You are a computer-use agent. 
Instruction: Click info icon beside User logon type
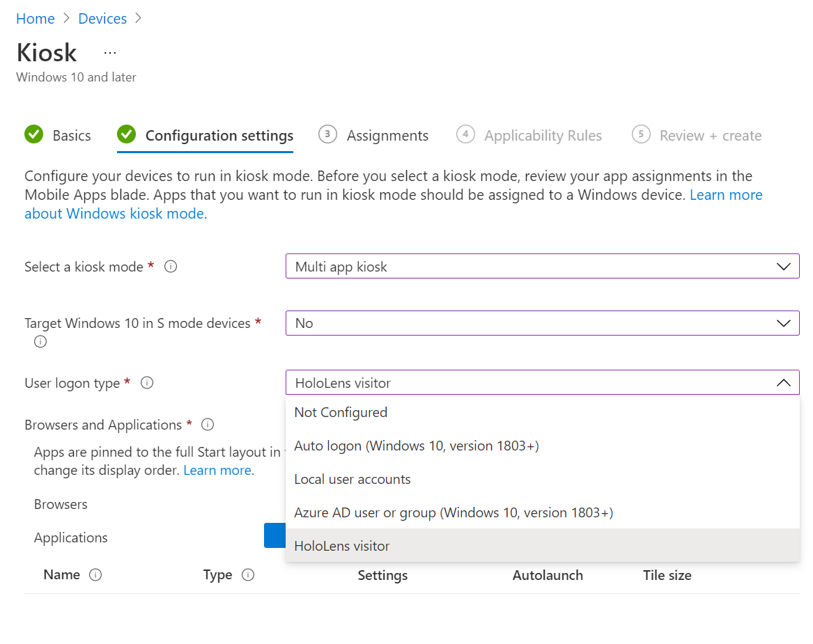pos(147,383)
